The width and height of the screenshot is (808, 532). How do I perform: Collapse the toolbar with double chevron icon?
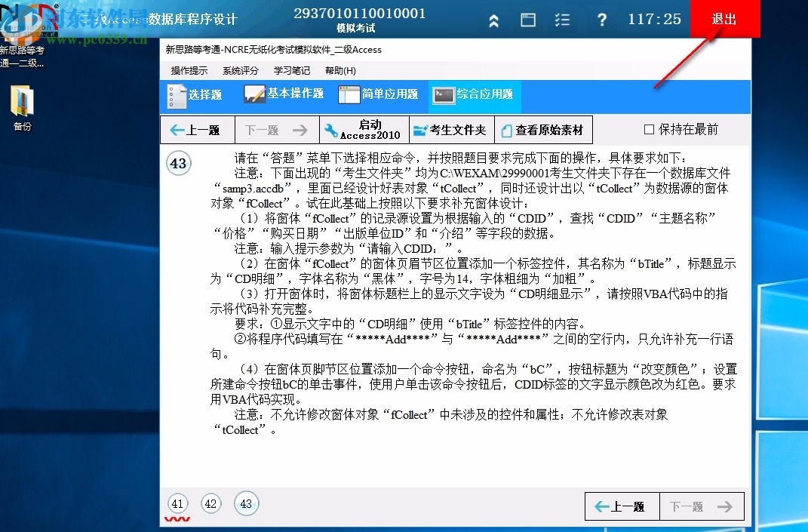pos(493,20)
